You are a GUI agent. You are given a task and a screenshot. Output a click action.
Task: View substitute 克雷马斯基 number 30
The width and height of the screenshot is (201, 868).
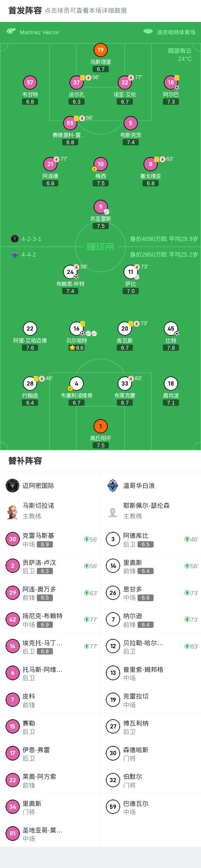click(x=50, y=539)
